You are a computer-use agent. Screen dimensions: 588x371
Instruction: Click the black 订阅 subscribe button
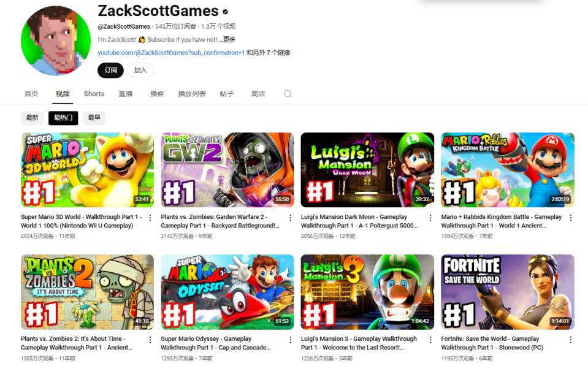110,70
